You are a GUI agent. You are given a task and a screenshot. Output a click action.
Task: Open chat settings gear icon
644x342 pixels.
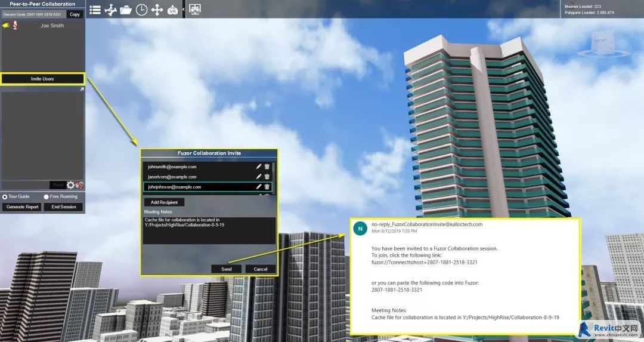(x=70, y=185)
